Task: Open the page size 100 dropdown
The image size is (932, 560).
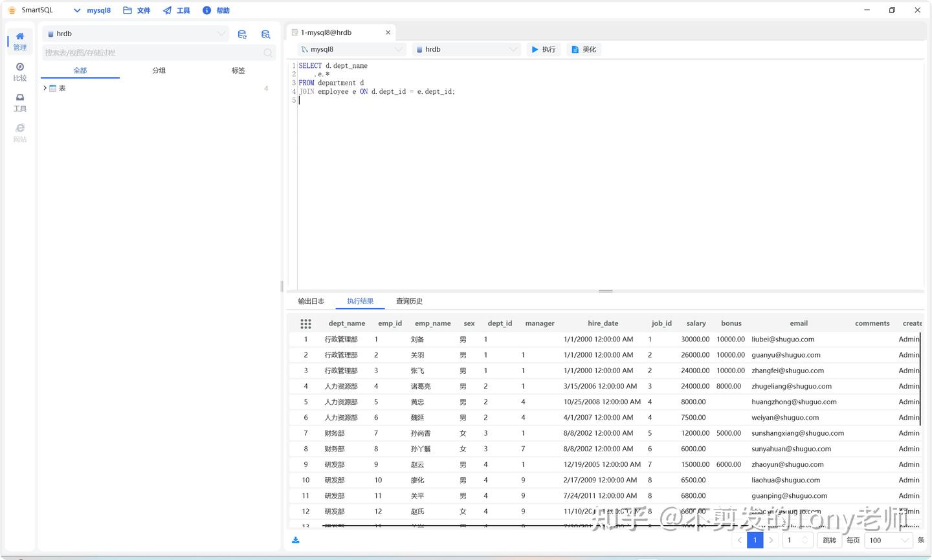Action: tap(889, 540)
